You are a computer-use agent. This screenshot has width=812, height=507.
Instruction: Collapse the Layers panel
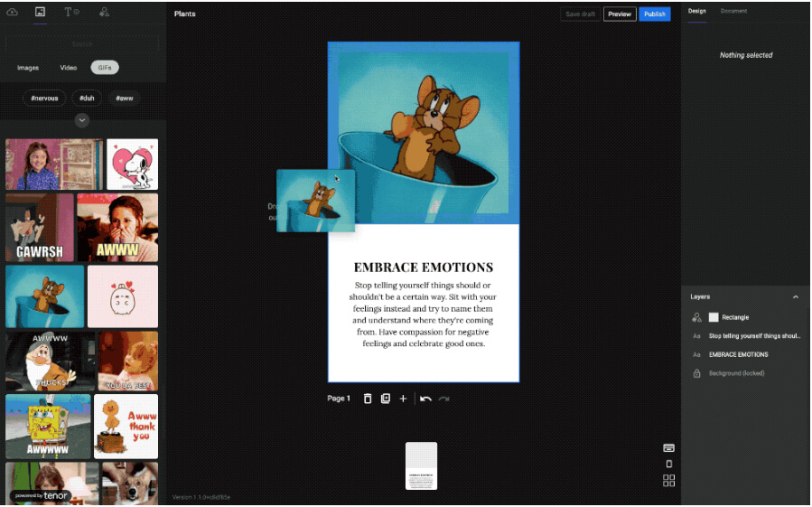coord(796,297)
